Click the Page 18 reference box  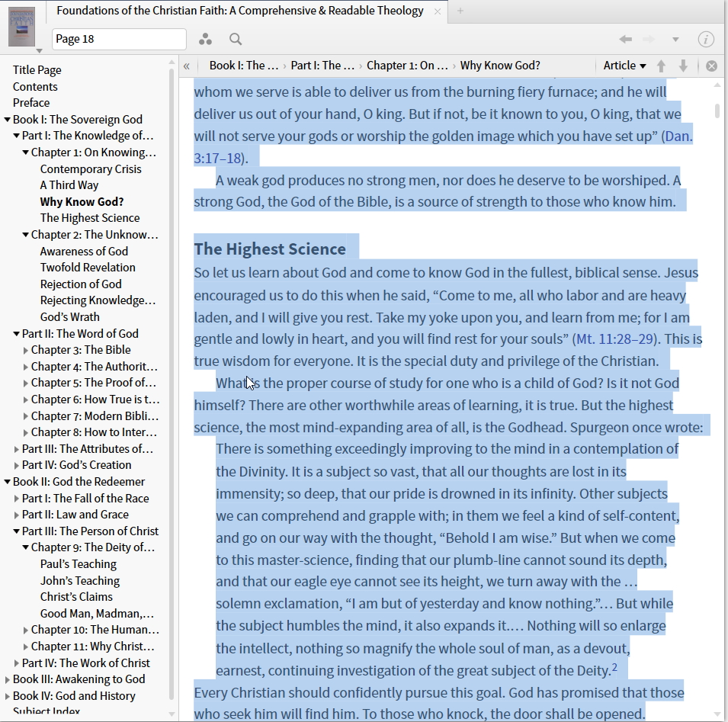click(x=120, y=39)
